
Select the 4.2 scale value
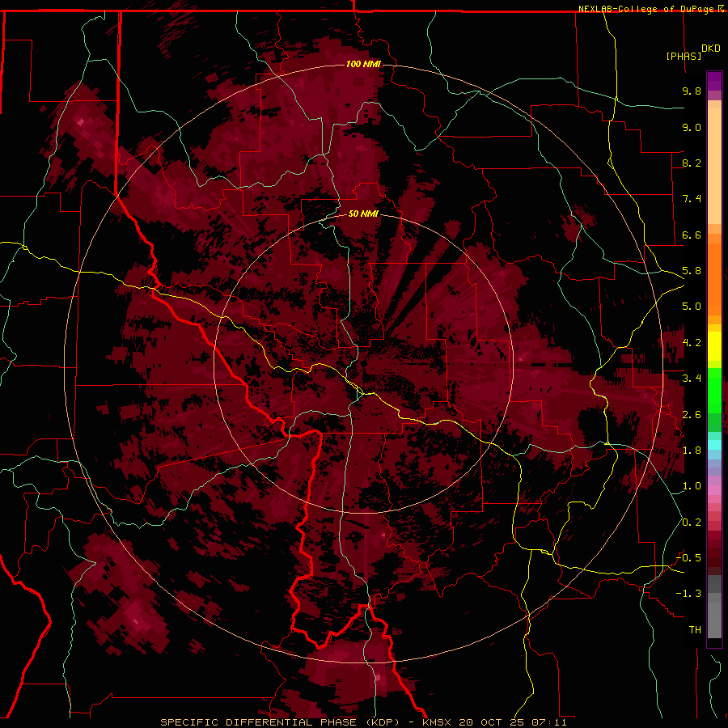(692, 343)
